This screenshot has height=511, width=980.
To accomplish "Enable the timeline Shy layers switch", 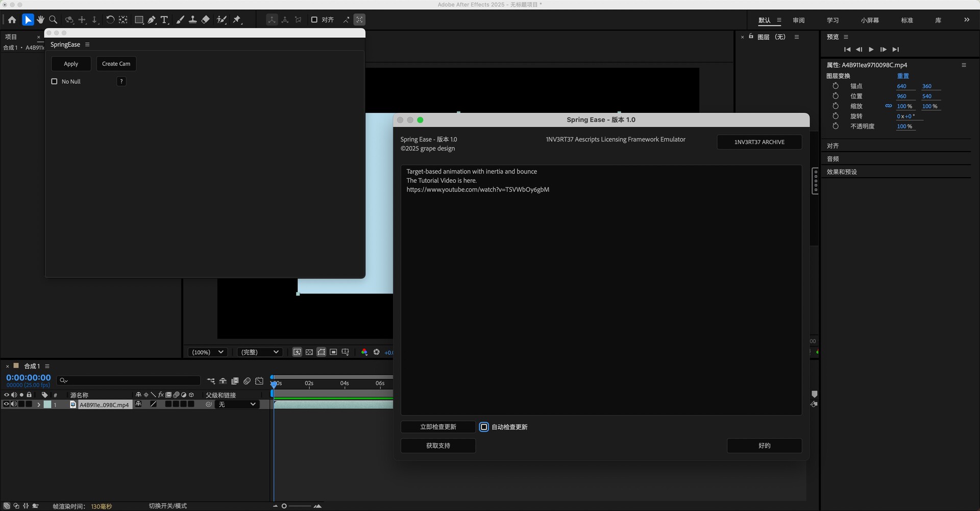I will 223,381.
